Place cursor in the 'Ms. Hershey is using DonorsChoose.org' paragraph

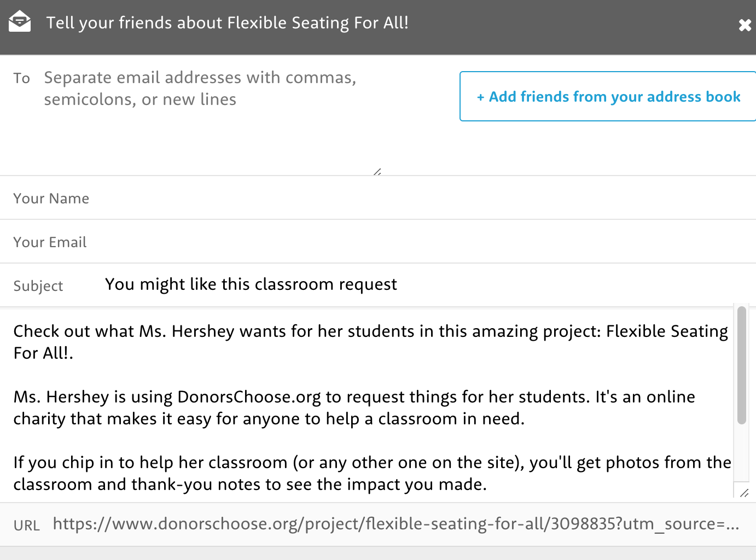354,407
